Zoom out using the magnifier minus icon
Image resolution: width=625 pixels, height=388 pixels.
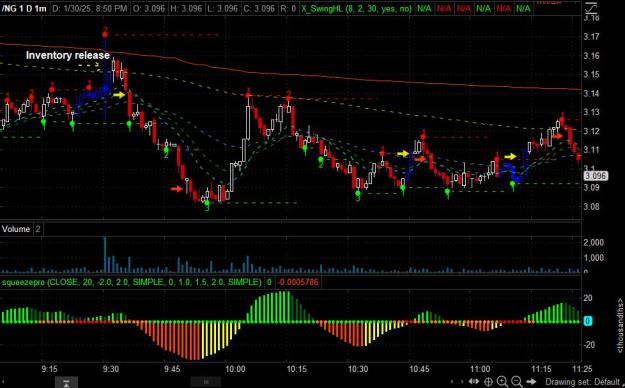pos(517,382)
